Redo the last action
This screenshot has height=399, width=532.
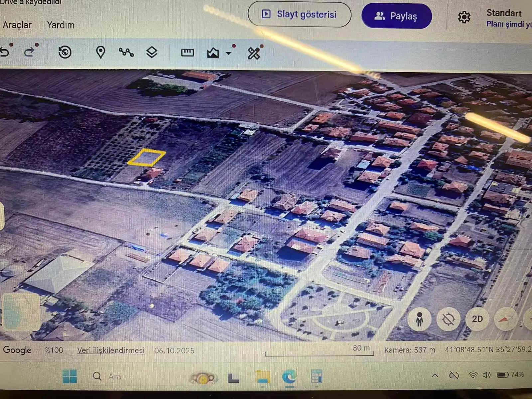pyautogui.click(x=29, y=52)
